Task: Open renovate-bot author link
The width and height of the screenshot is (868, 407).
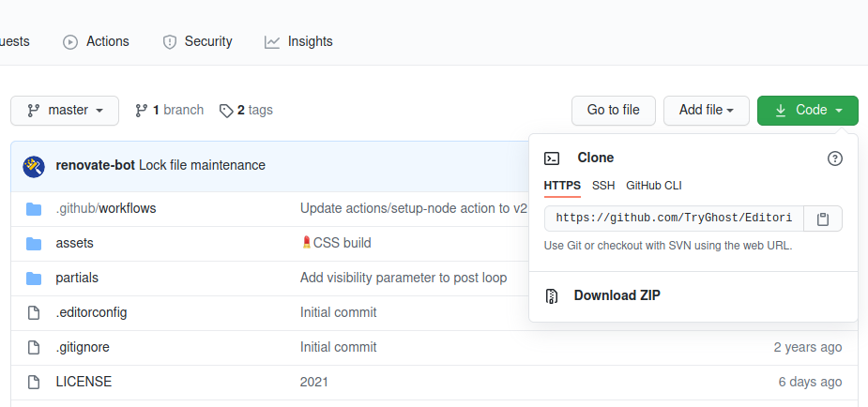Action: 95,165
